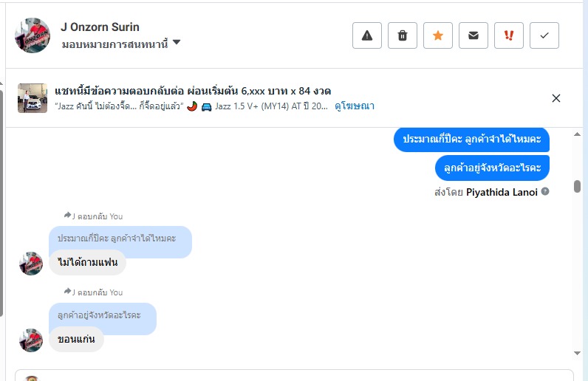Click the sent bubble 'ประมาณกี่ปีคะ ลูกค้าจำได้ไหมคะ'
The height and width of the screenshot is (381, 588).
point(471,139)
